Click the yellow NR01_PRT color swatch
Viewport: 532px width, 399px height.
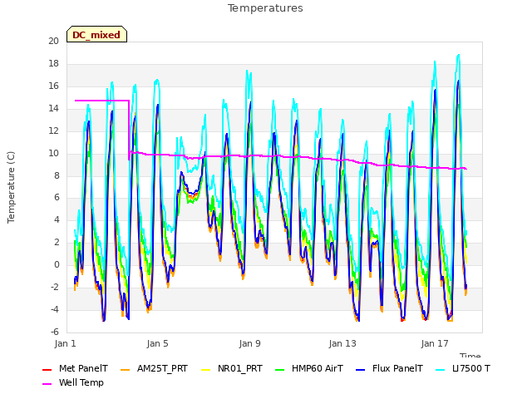click(x=205, y=369)
